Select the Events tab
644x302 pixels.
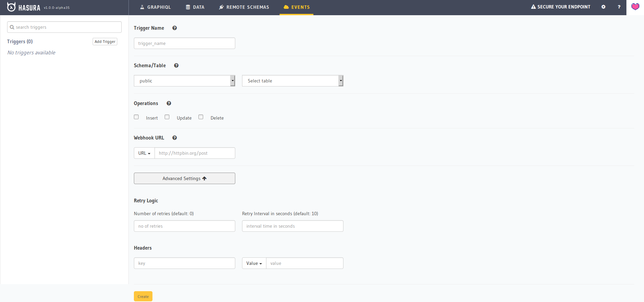pyautogui.click(x=296, y=7)
